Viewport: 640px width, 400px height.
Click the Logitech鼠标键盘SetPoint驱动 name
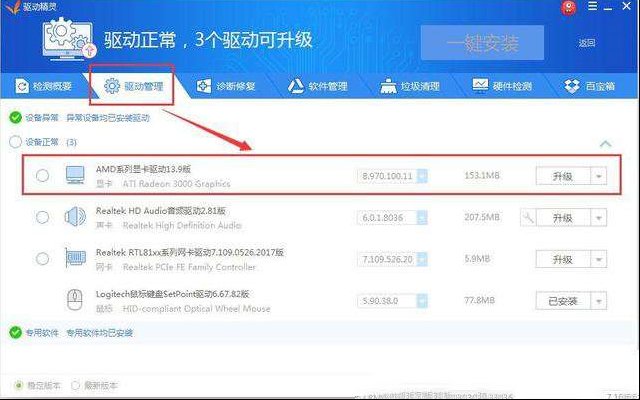[x=172, y=294]
